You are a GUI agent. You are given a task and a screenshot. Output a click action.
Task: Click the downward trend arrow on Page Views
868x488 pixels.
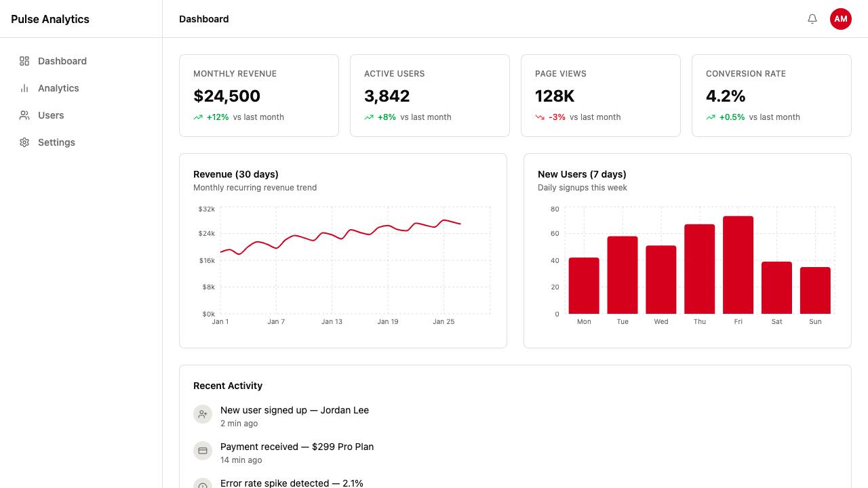540,117
